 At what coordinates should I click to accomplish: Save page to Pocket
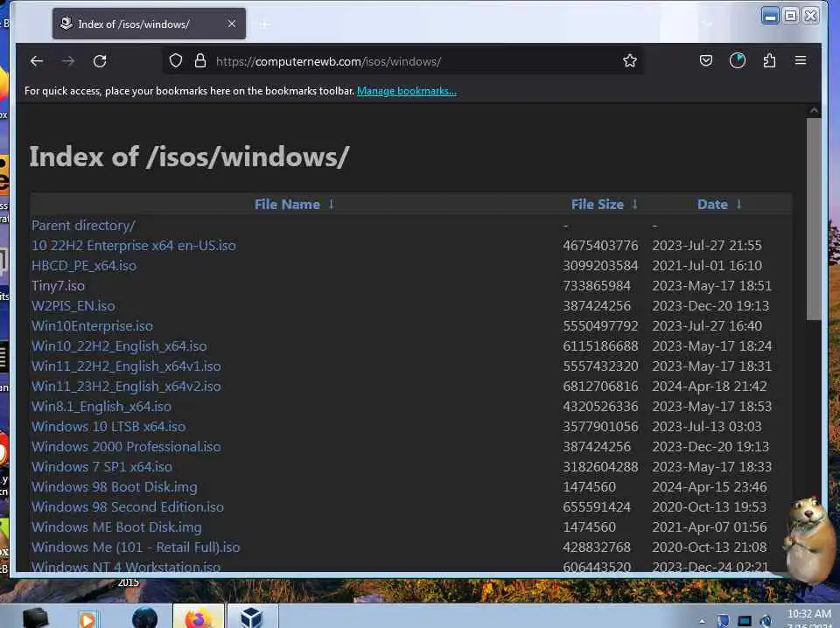tap(706, 60)
